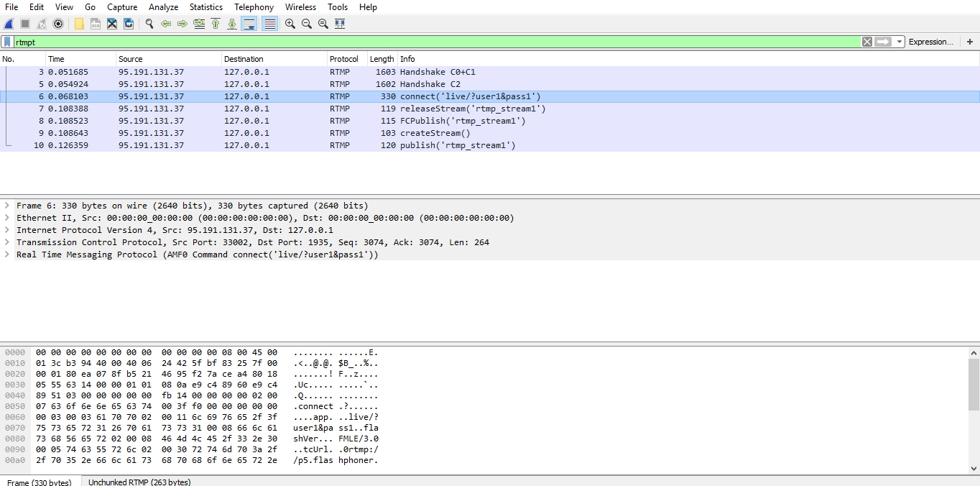Click in the display filter field

[x=431, y=42]
